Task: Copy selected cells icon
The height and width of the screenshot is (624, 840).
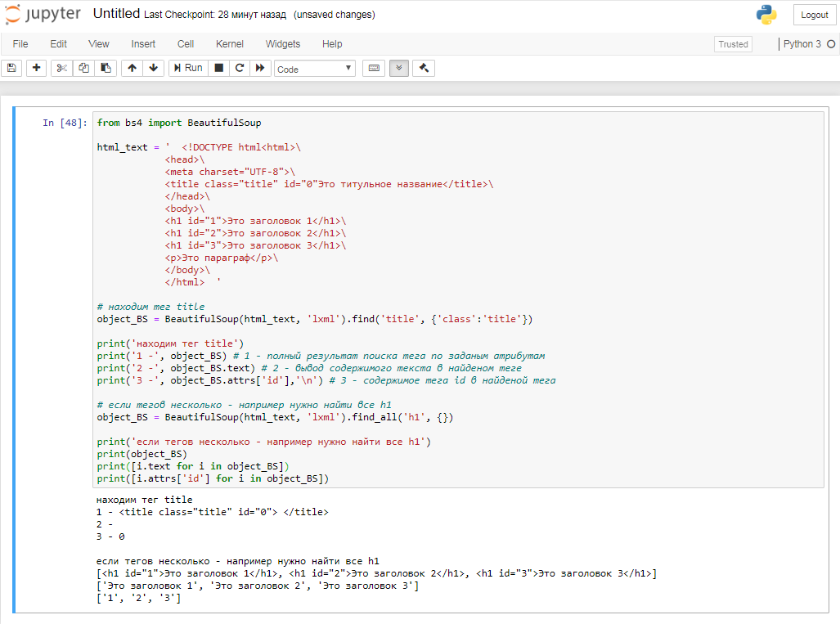Action: click(83, 68)
